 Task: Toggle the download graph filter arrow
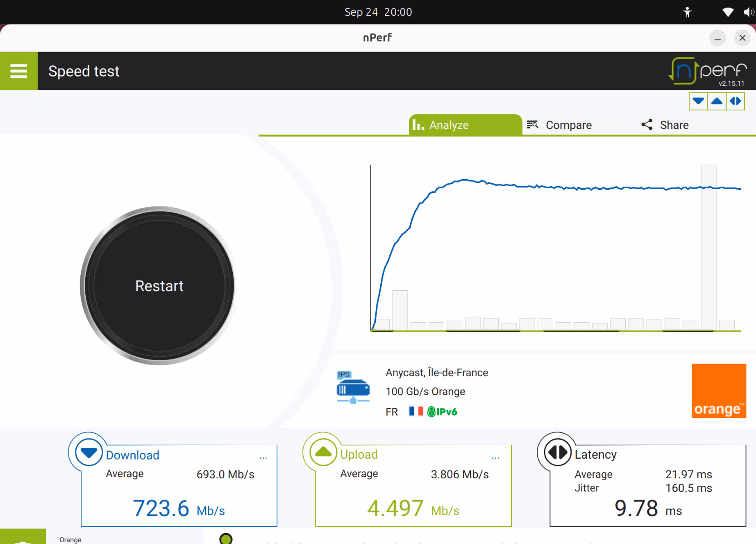[698, 101]
